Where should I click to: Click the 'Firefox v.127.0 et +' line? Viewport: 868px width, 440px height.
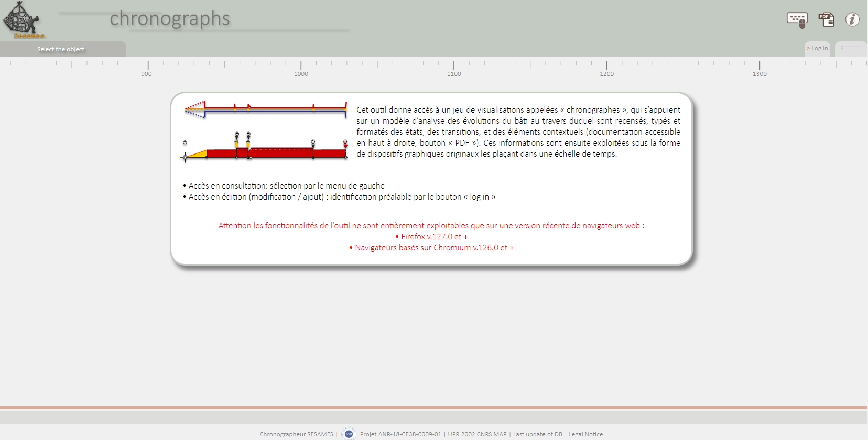coord(431,237)
